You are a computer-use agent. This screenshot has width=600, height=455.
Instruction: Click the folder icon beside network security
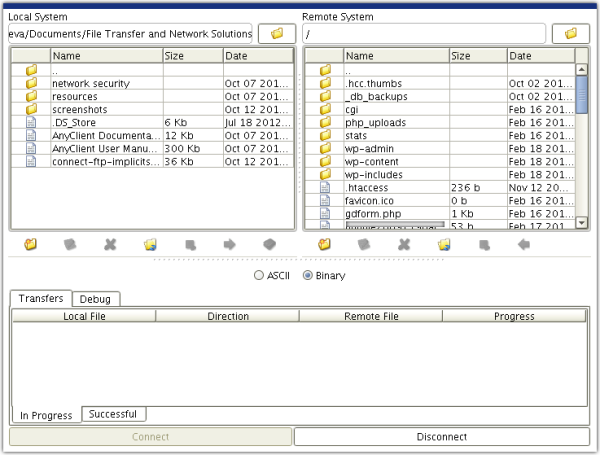31,83
